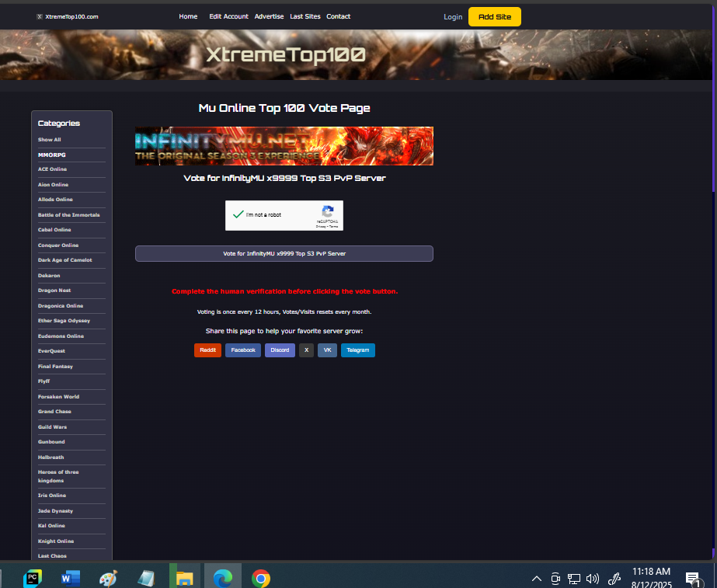The image size is (717, 588).
Task: Open Ether Saga Odyssey category
Action: point(64,321)
